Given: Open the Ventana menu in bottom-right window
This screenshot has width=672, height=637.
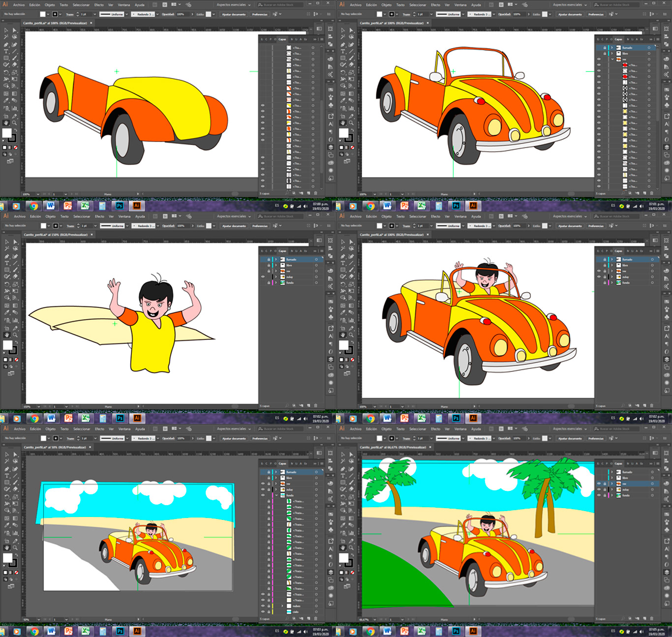Looking at the screenshot, I should 460,429.
